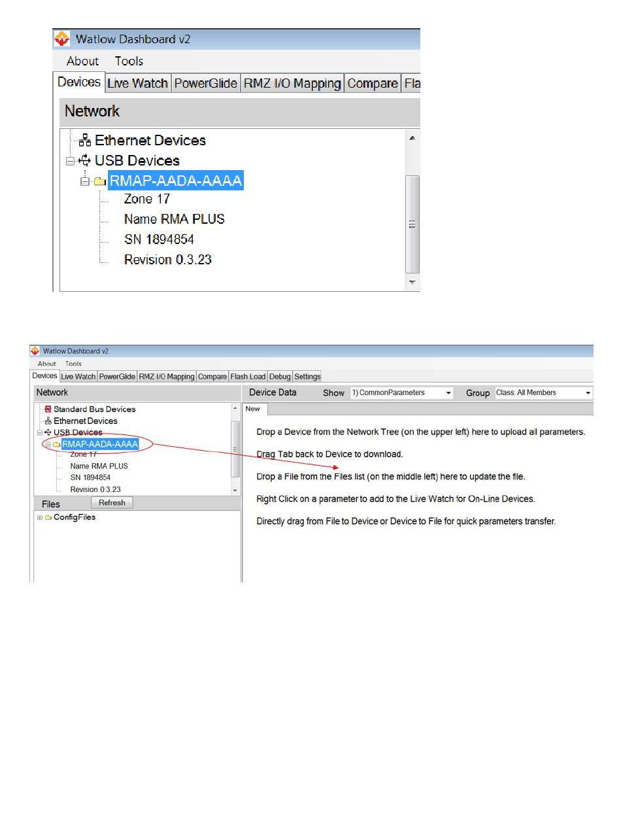Click the Watlow logo icon in lower screenshot
This screenshot has height=840, width=621.
(x=35, y=351)
